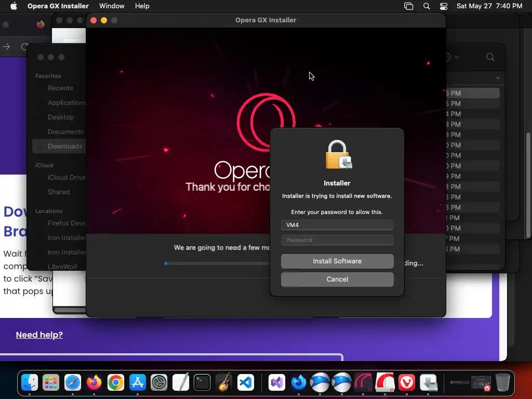Open Spotlight search in menu bar

pos(427,6)
